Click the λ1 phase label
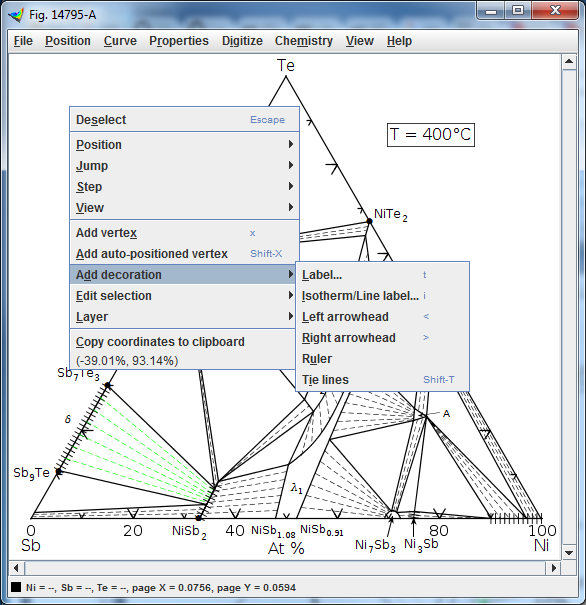586x605 pixels. tap(296, 488)
